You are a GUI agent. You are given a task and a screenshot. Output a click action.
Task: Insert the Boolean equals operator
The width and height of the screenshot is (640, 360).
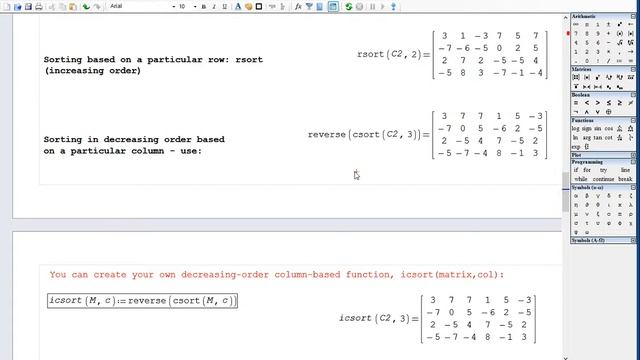click(x=576, y=103)
